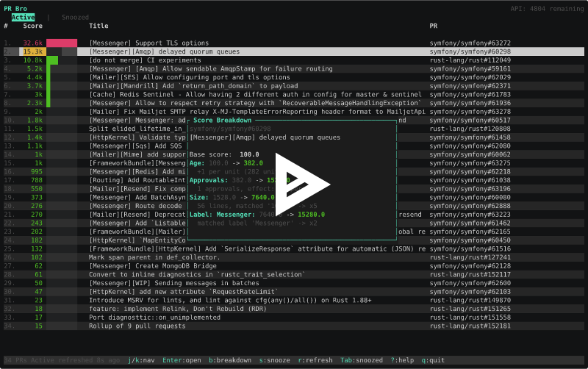Click the 'b:breakdown' shortcut hint
Screen dimensions: 588x369
click(x=230, y=360)
